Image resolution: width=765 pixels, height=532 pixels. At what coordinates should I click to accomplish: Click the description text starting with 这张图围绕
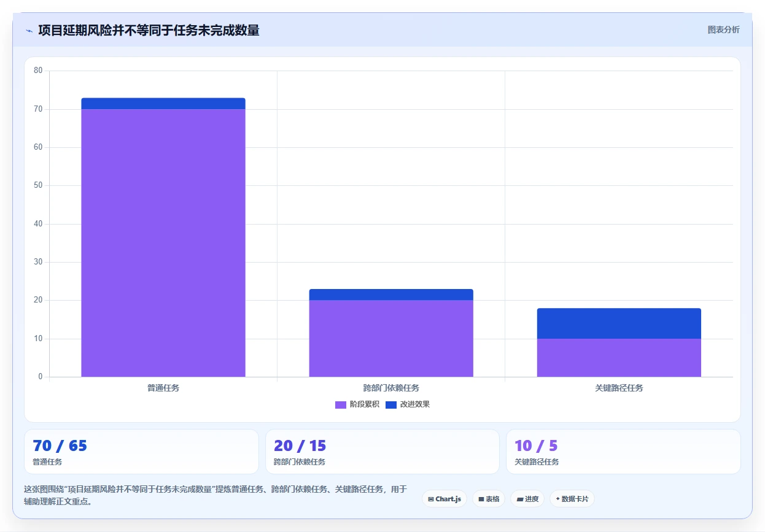pyautogui.click(x=216, y=495)
